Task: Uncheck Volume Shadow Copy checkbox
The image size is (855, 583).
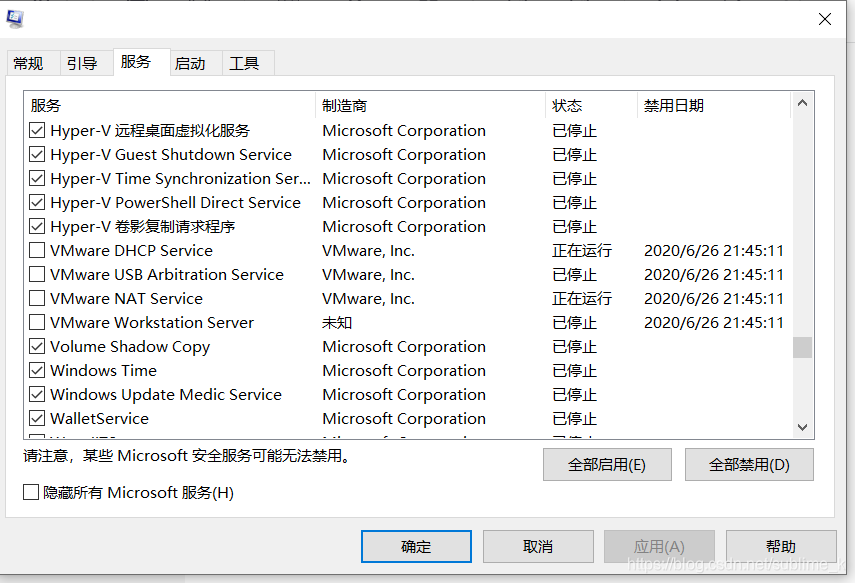Action: tap(37, 346)
